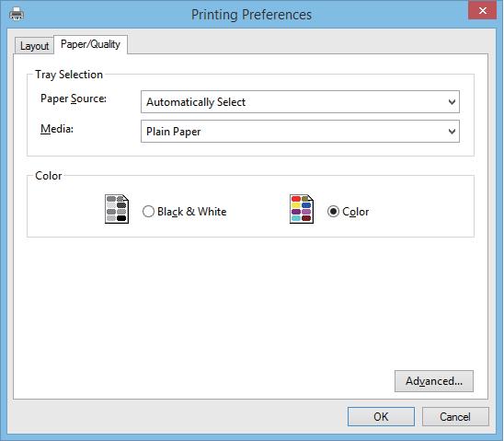This screenshot has width=504, height=441.
Task: Click the "Printing Preferences" title bar text
Action: 251,15
